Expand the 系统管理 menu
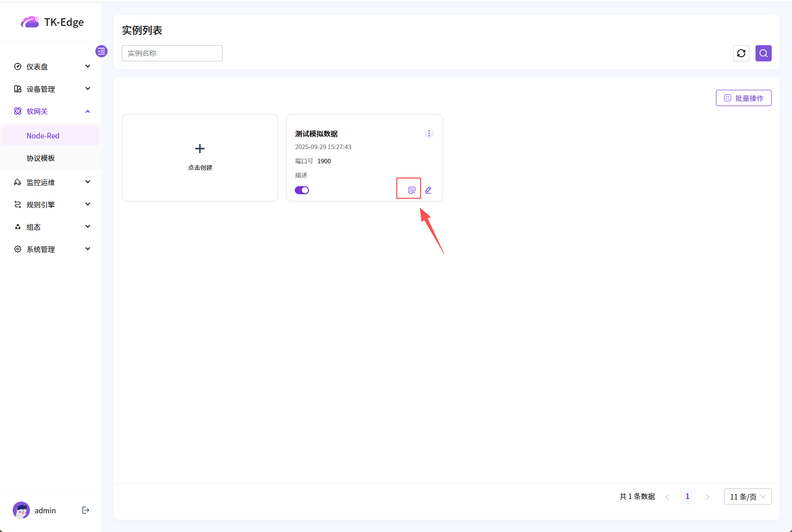This screenshot has width=792, height=532. click(51, 249)
